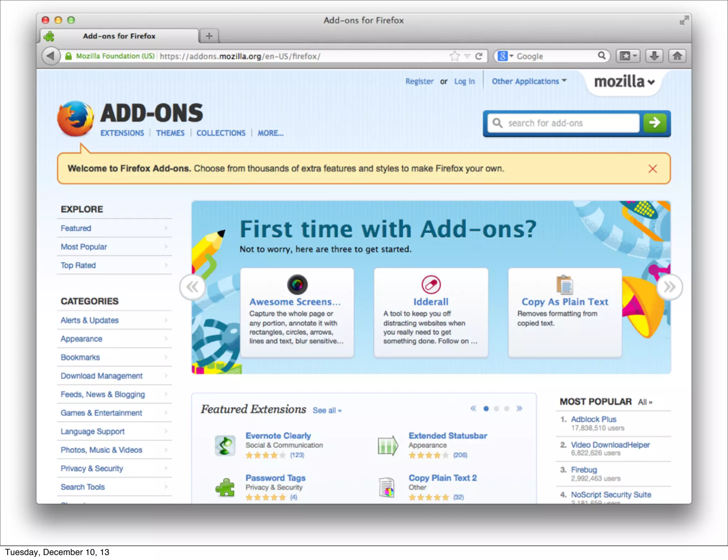Go to the Themes navigation section
The width and height of the screenshot is (728, 560).
pyautogui.click(x=170, y=133)
